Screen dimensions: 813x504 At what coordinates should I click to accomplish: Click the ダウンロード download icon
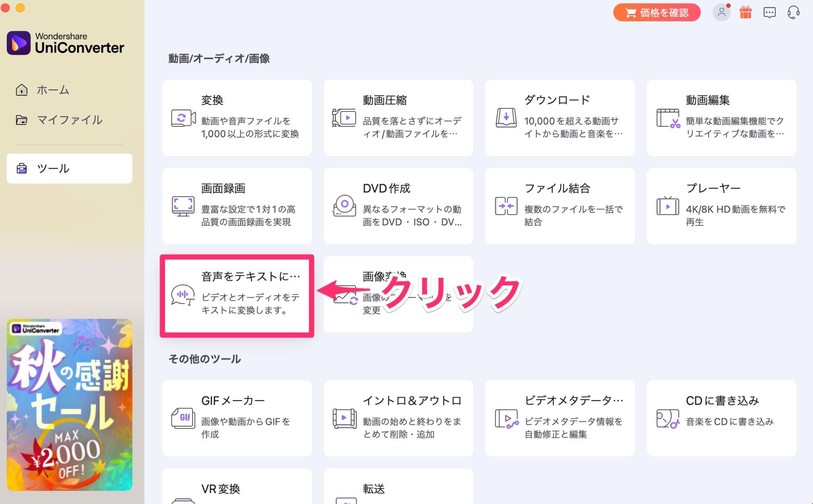point(506,118)
